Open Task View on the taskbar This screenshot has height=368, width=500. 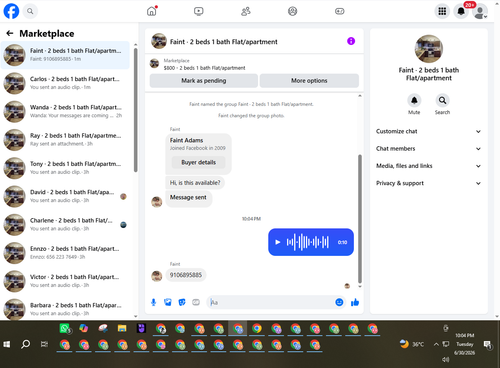(44, 344)
